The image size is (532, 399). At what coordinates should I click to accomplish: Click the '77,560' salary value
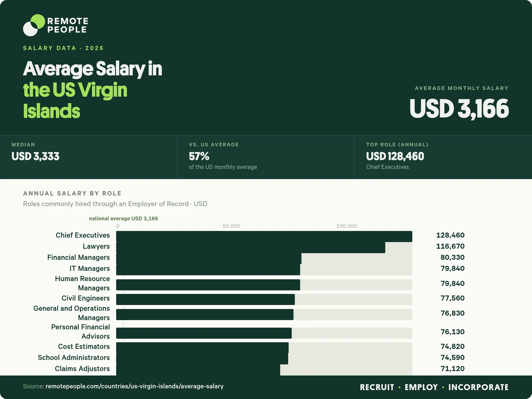453,298
